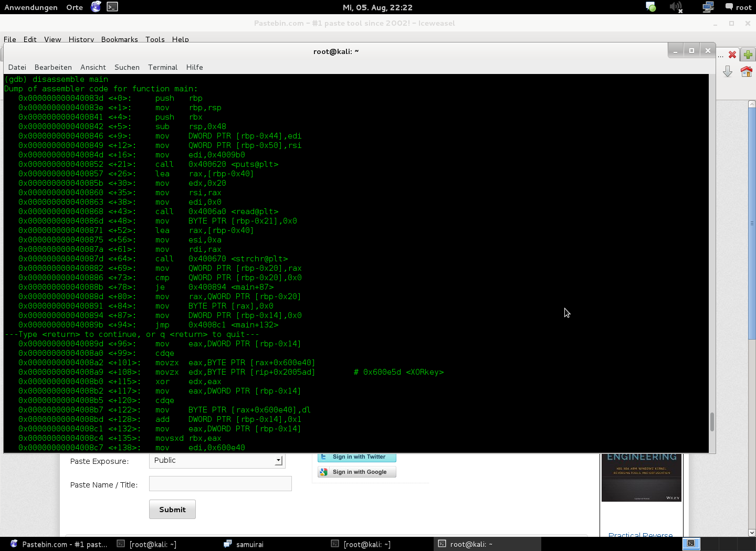Open network connections tray icon
This screenshot has width=756, height=551.
pyautogui.click(x=708, y=7)
